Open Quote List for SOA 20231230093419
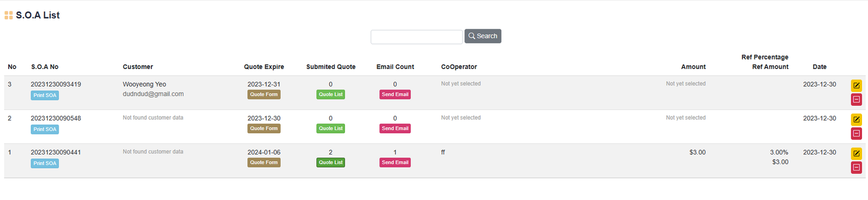Screen dimensions: 868x200 click(330, 94)
